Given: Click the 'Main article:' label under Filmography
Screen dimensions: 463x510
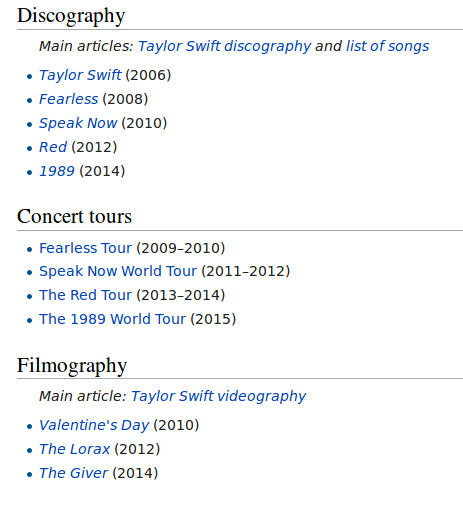Looking at the screenshot, I should coord(83,396).
